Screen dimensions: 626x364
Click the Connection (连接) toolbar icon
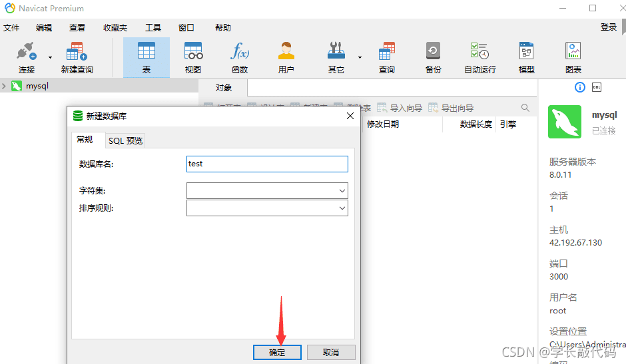(x=27, y=57)
